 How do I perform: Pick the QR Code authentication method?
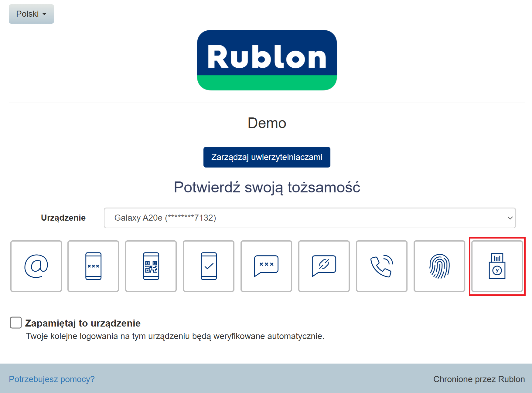(x=151, y=266)
